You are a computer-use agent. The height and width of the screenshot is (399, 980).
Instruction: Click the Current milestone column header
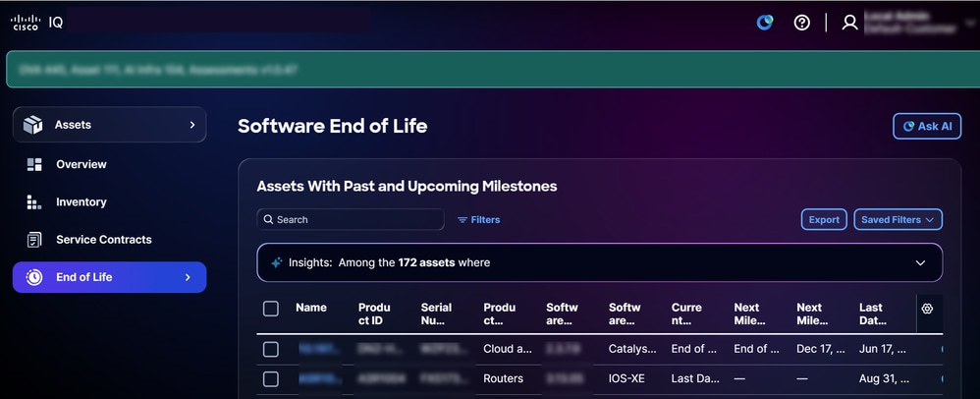[686, 313]
